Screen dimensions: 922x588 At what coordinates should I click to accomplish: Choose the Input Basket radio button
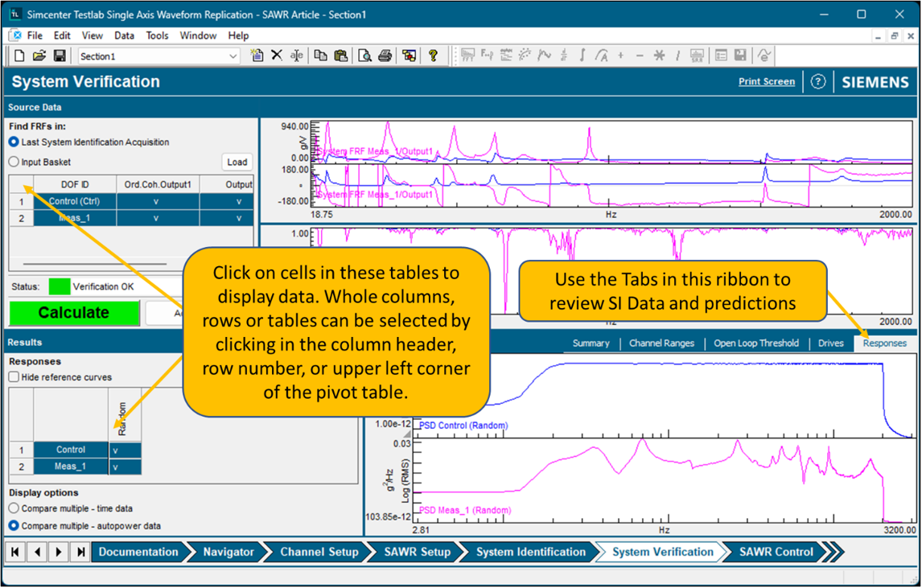tap(14, 162)
